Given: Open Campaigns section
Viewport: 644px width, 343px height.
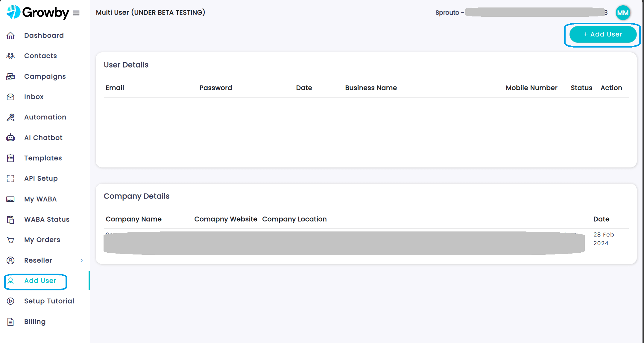Looking at the screenshot, I should (x=45, y=77).
